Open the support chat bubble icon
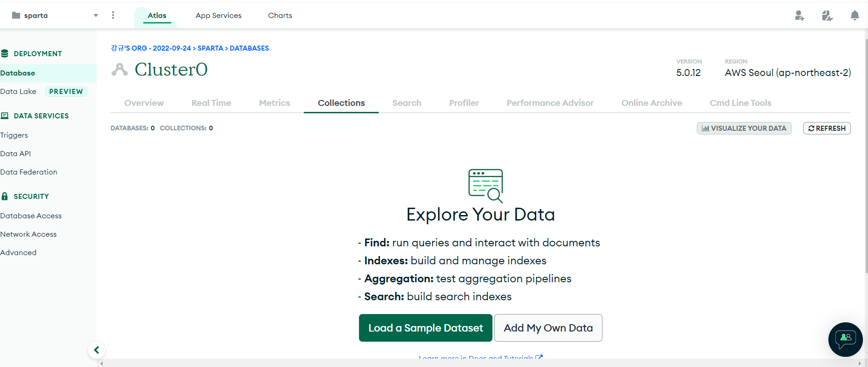Viewport: 868px width, 367px height. click(x=845, y=339)
